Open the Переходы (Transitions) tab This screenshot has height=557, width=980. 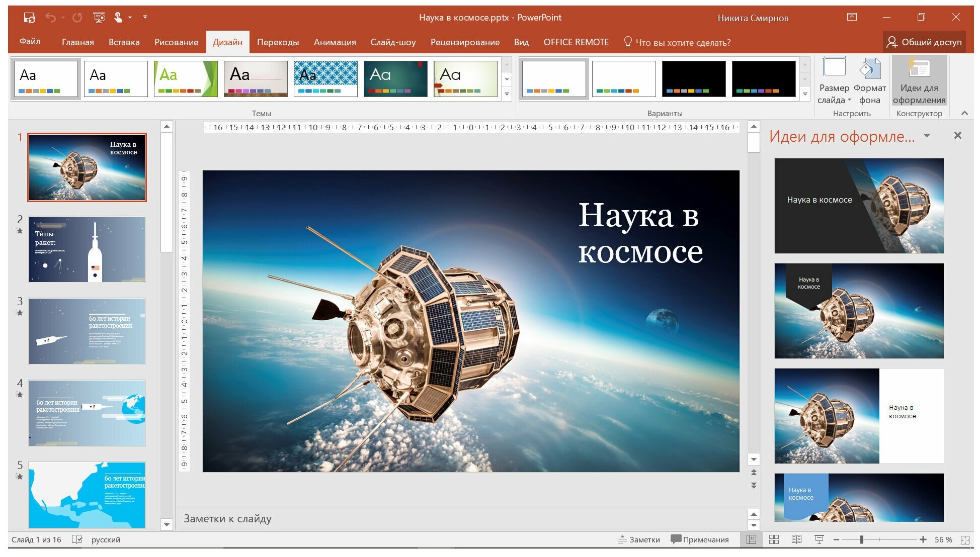(278, 42)
